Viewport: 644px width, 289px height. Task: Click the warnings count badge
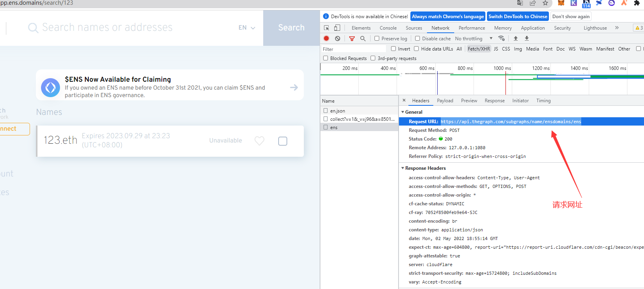click(639, 28)
